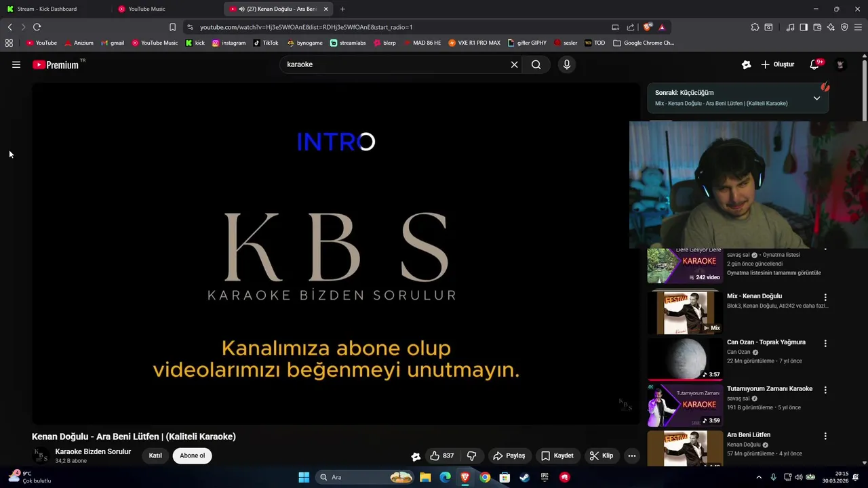This screenshot has height=488, width=868.
Task: Switch to Stream - Kick Dashboard tab
Action: [x=54, y=9]
